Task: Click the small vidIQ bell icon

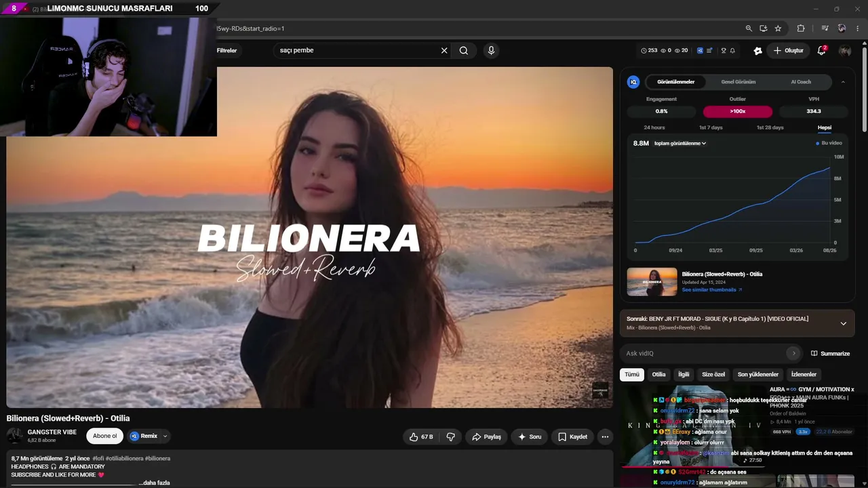Action: [732, 50]
